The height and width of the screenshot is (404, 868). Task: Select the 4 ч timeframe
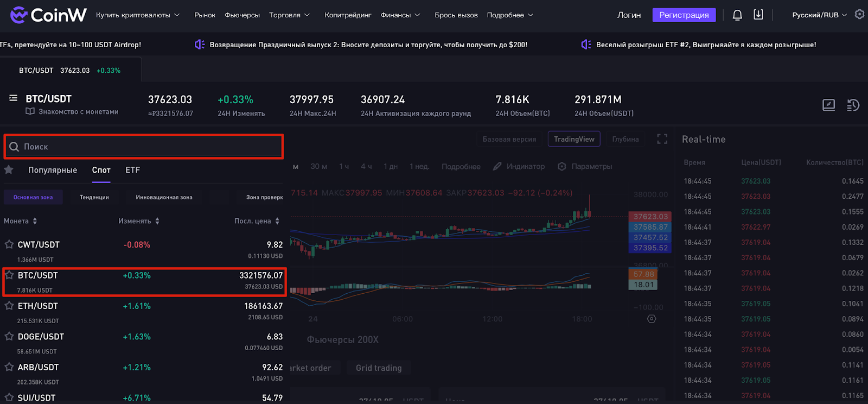[366, 166]
